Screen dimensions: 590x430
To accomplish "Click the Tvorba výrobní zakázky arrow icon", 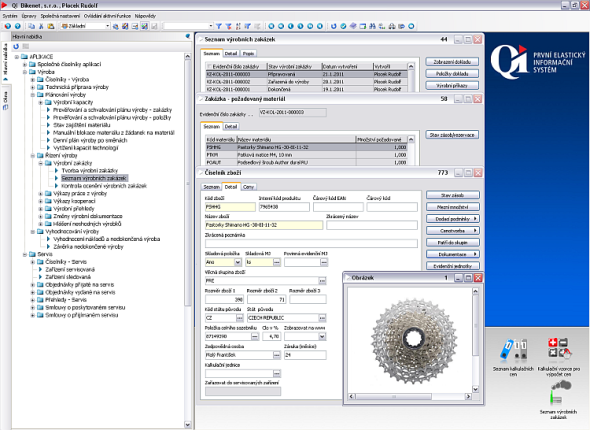I will [56, 170].
